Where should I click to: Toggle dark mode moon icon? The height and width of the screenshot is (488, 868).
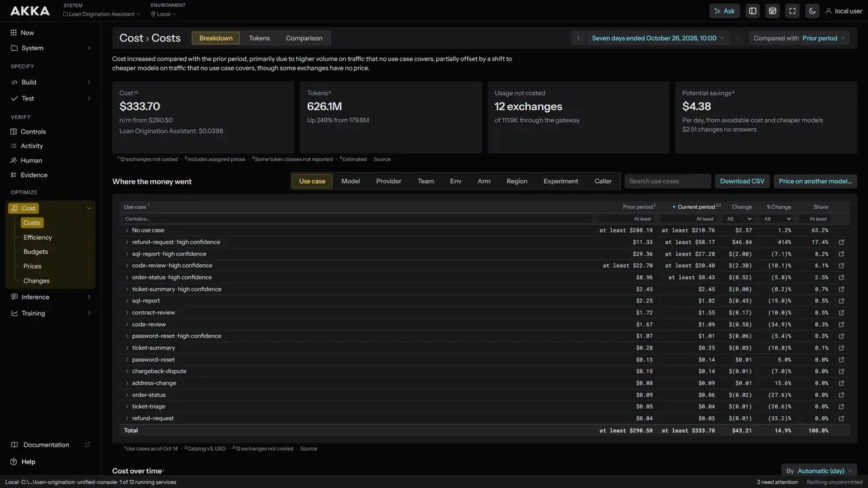click(812, 11)
